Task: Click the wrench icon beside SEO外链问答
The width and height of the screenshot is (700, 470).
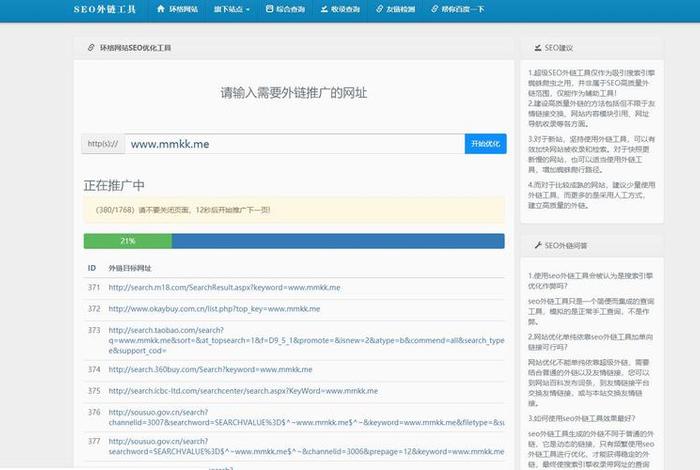Action: tap(538, 245)
